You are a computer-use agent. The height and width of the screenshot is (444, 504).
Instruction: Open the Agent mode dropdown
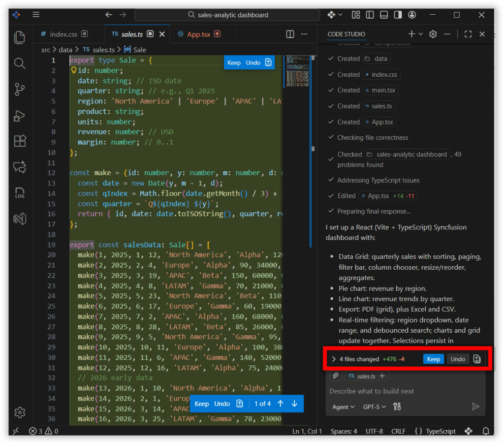pyautogui.click(x=343, y=407)
